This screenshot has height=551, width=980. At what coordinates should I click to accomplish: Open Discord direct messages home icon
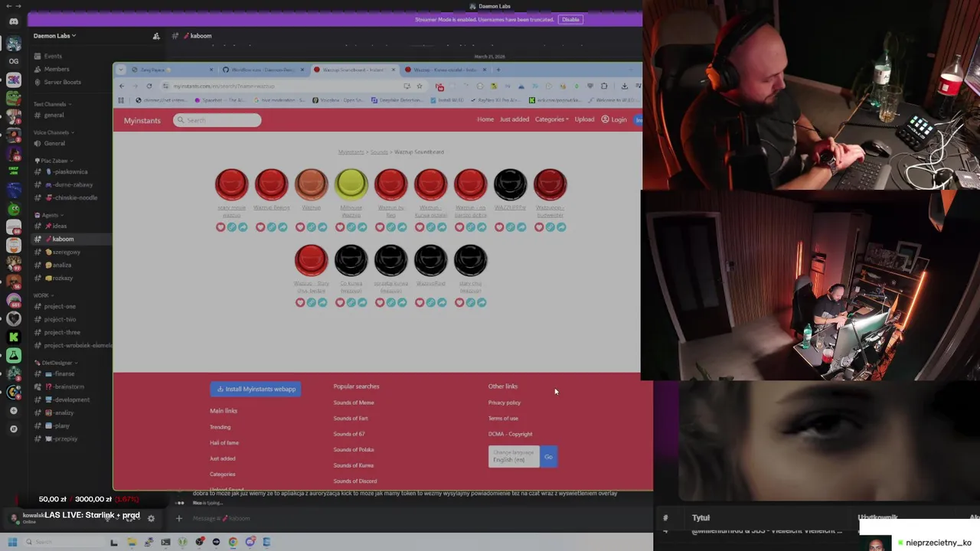pos(14,21)
